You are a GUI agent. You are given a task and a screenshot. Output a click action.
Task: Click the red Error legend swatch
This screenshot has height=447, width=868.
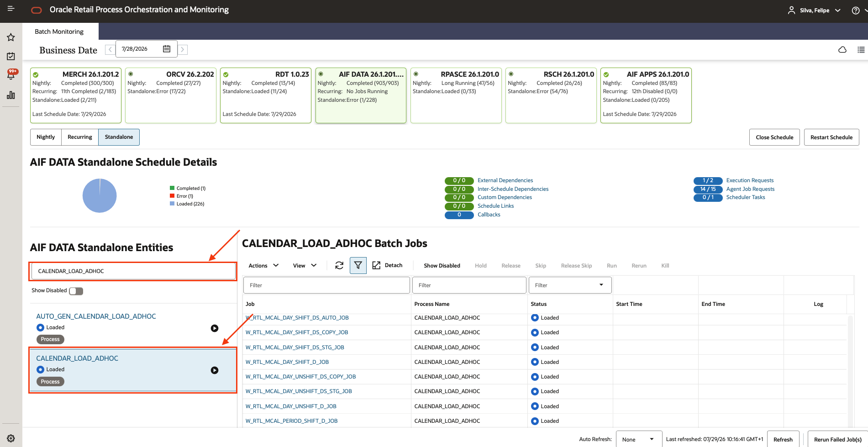tap(172, 196)
